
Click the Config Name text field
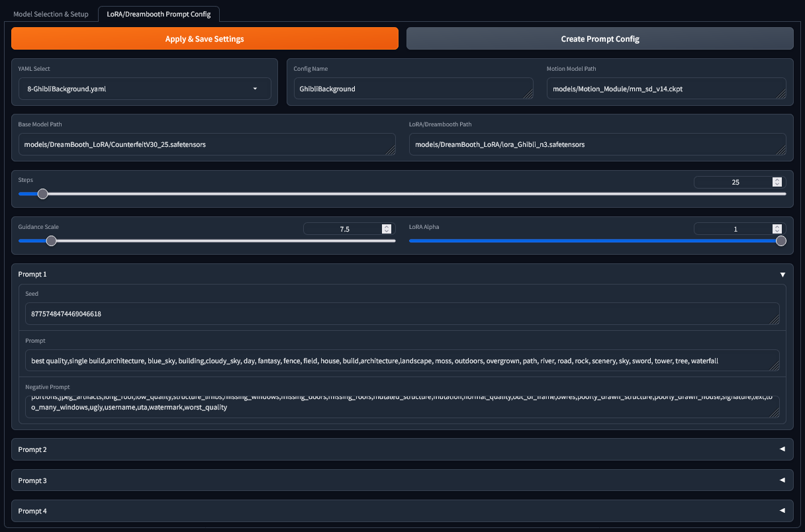[x=413, y=89]
